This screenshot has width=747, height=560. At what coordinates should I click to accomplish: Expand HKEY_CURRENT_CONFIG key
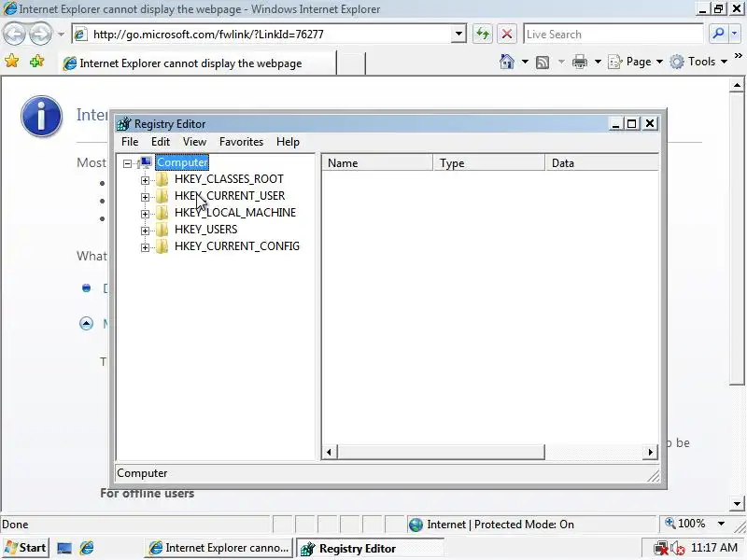click(x=146, y=247)
